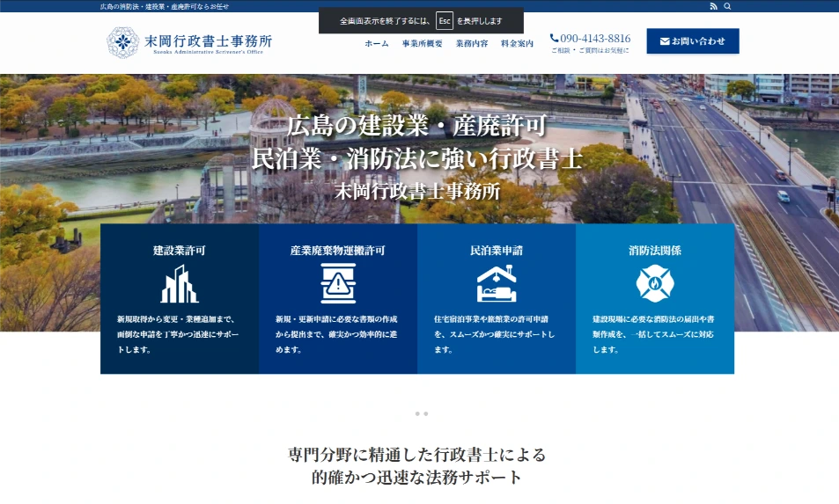Screen dimensions: 839x504
Task: Click the 末岡行政書士事務所 logo emblem
Action: point(123,41)
